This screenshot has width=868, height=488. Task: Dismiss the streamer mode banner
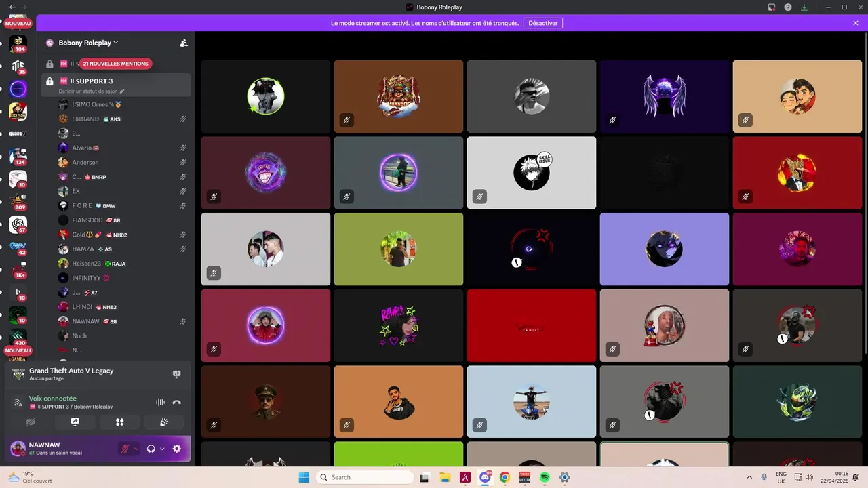pyautogui.click(x=856, y=23)
